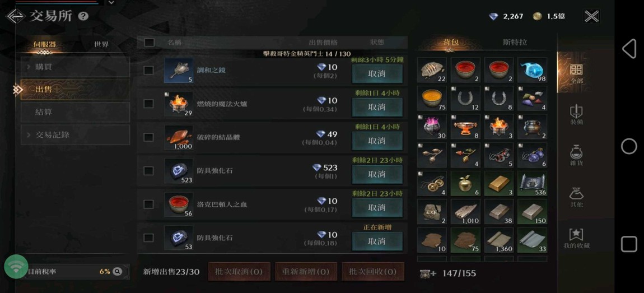
Task: Tick the checkbox for 調和之鏡 listing
Action: click(x=148, y=70)
